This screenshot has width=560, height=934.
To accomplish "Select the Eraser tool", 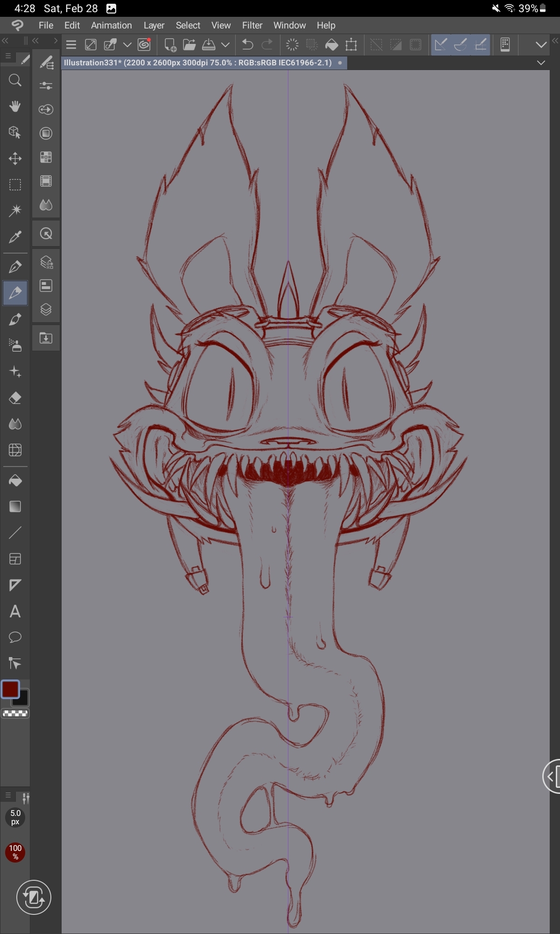I will tap(15, 398).
